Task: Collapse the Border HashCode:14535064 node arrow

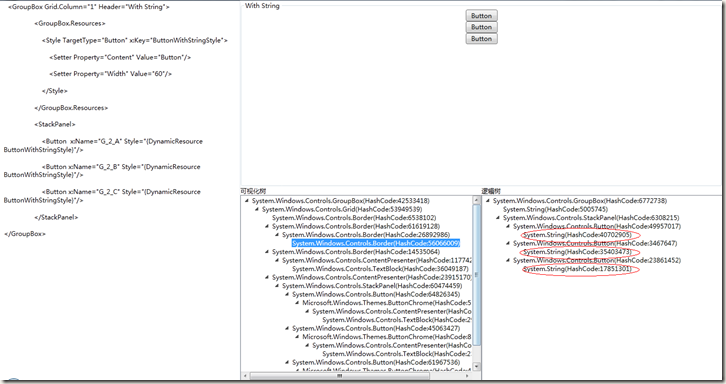Action: tap(267, 252)
